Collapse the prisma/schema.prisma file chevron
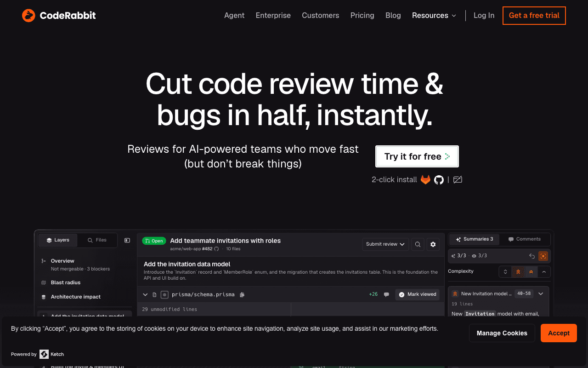The height and width of the screenshot is (368, 588). 145,294
